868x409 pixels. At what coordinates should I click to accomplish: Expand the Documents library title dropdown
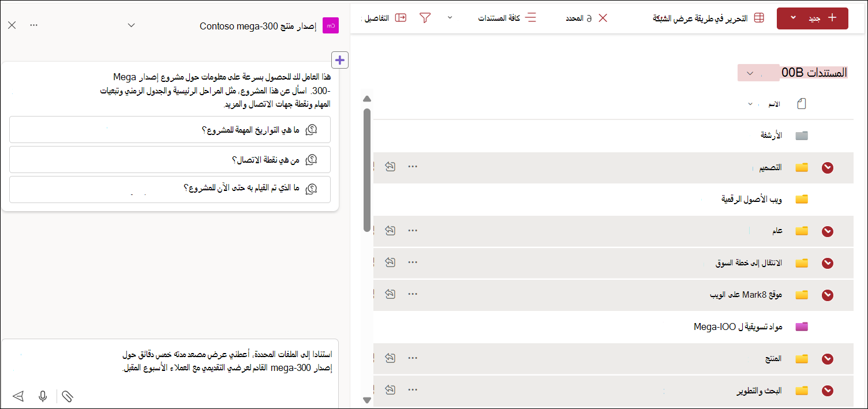[x=750, y=73]
